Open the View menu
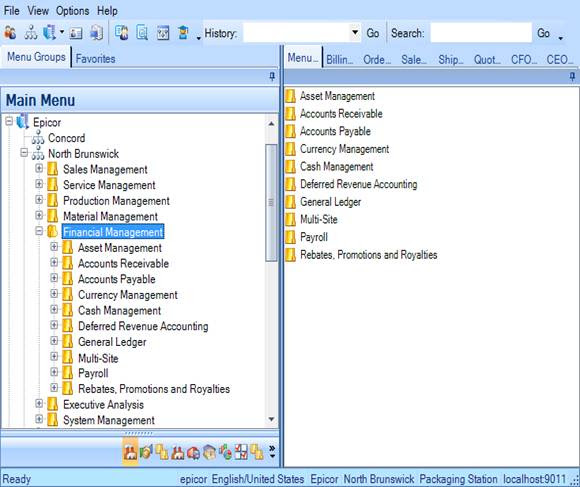Image resolution: width=580 pixels, height=487 pixels. click(38, 11)
